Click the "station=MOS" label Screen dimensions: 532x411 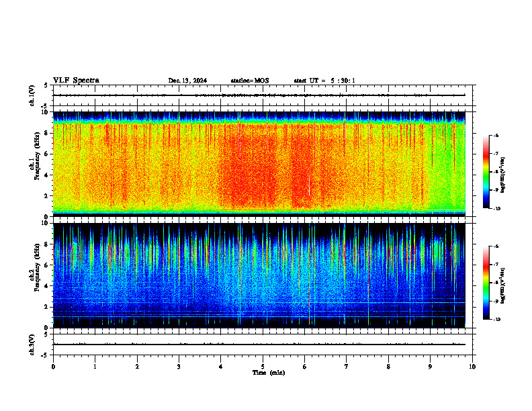point(250,81)
